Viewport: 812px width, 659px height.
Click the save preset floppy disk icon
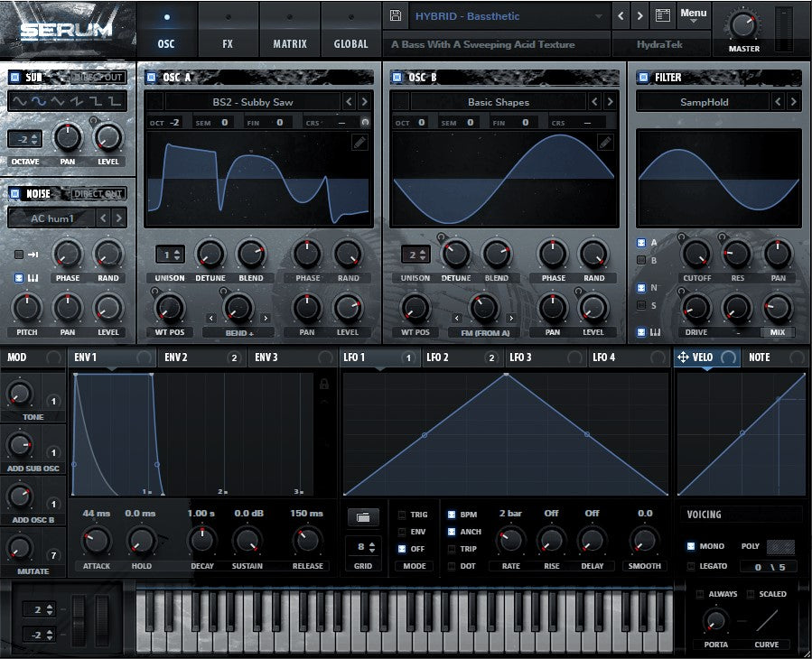395,16
